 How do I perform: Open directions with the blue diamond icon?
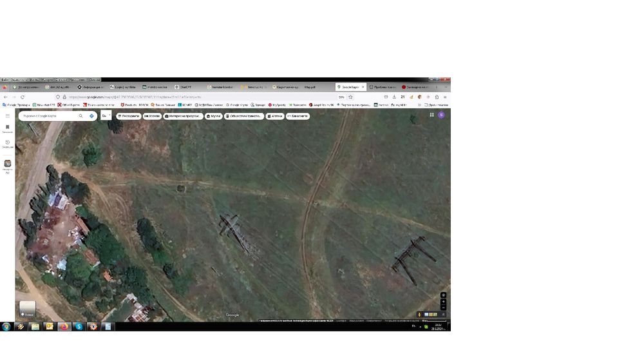point(91,116)
